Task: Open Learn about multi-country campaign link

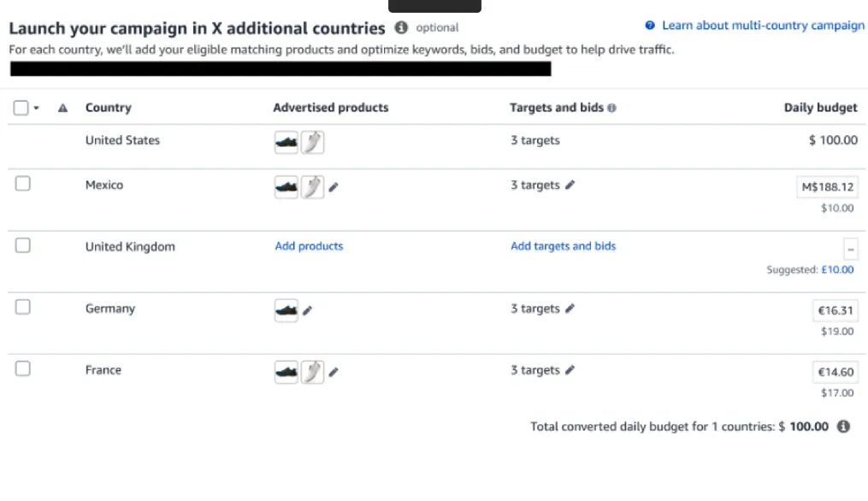Action: [763, 26]
